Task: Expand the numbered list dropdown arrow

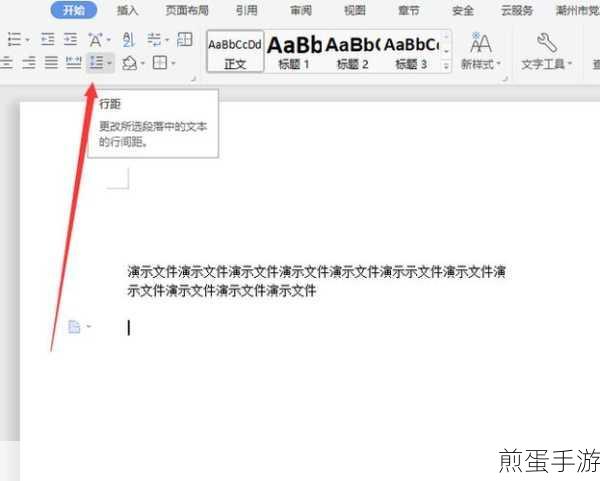Action: (x=28, y=40)
